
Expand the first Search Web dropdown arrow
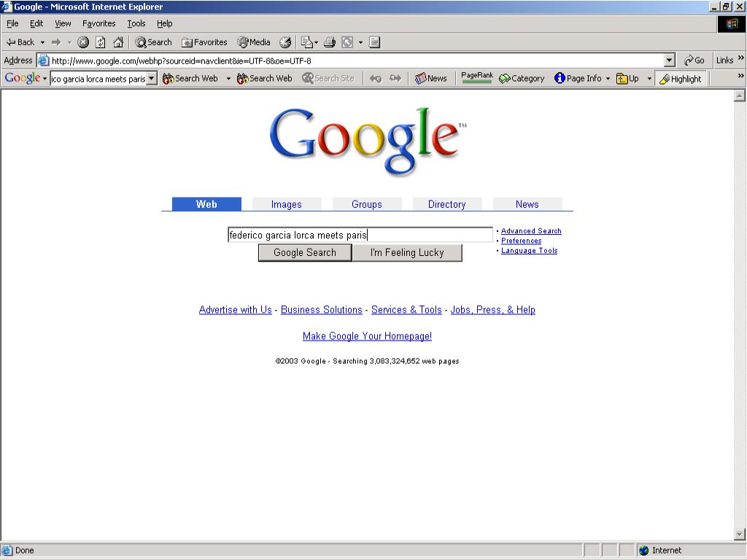pos(228,79)
